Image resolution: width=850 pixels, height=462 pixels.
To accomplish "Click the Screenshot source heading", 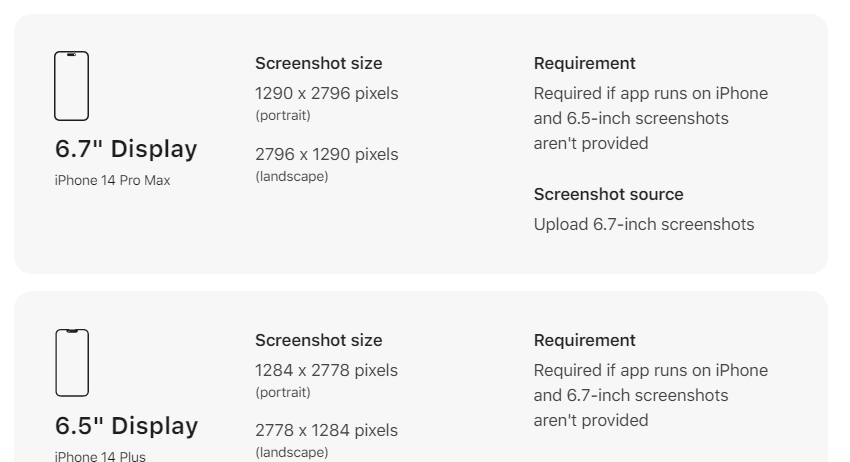I will click(608, 194).
